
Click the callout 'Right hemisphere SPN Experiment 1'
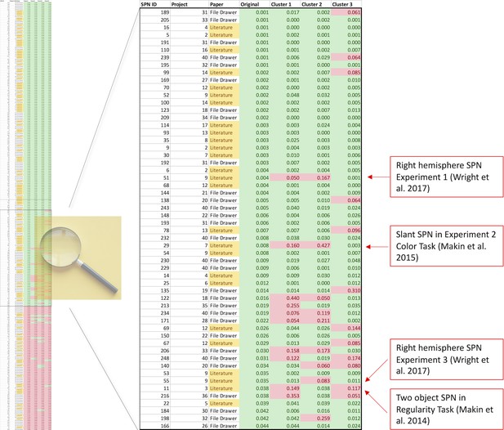[447, 177]
